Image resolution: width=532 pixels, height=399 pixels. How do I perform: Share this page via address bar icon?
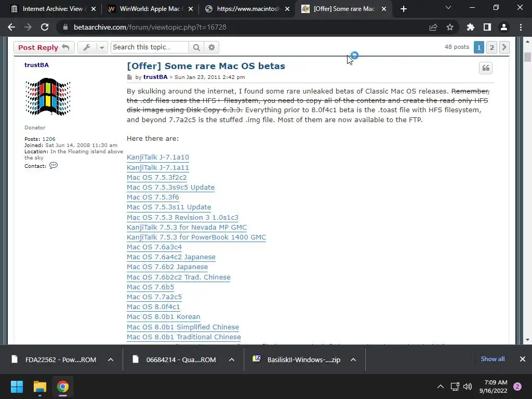(x=433, y=27)
